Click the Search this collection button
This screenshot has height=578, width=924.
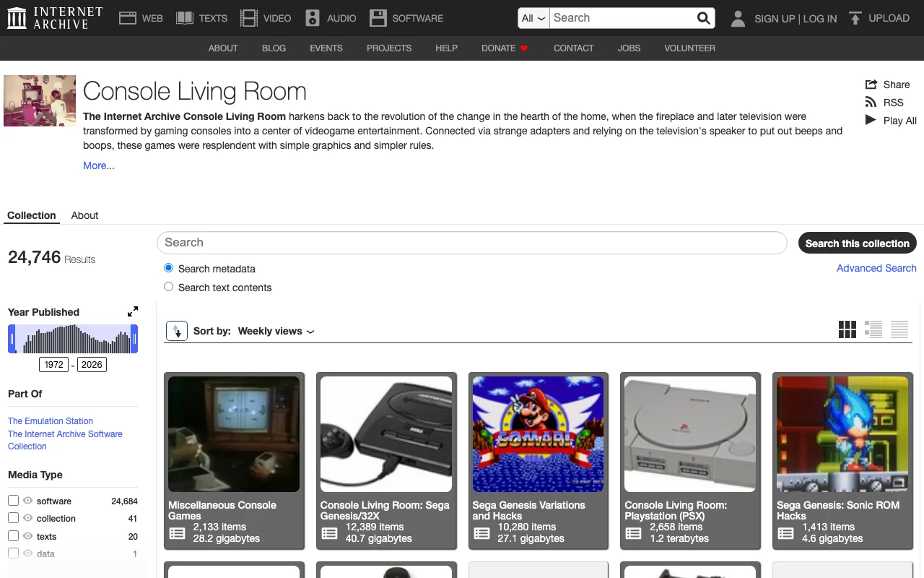858,243
